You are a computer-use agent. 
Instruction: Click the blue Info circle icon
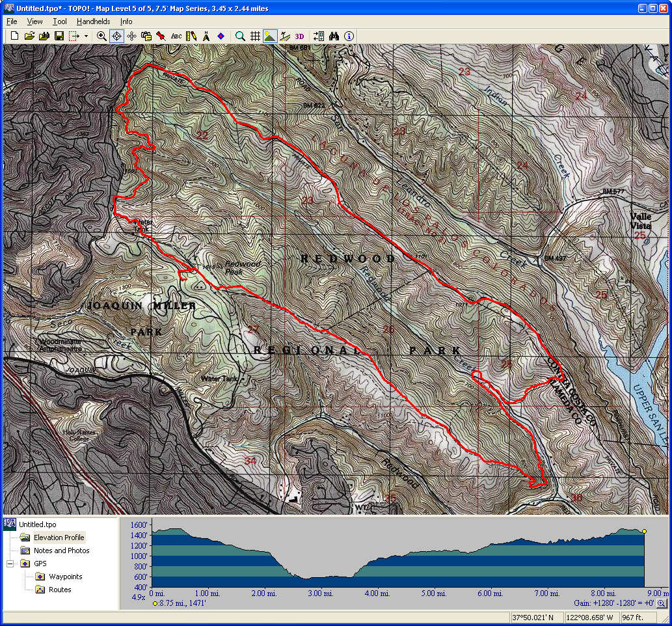tap(349, 36)
